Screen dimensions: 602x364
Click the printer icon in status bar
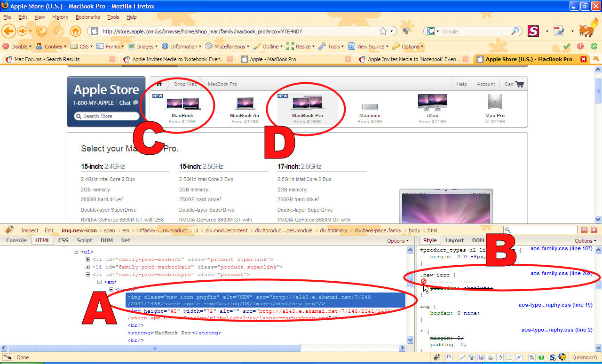(491, 357)
